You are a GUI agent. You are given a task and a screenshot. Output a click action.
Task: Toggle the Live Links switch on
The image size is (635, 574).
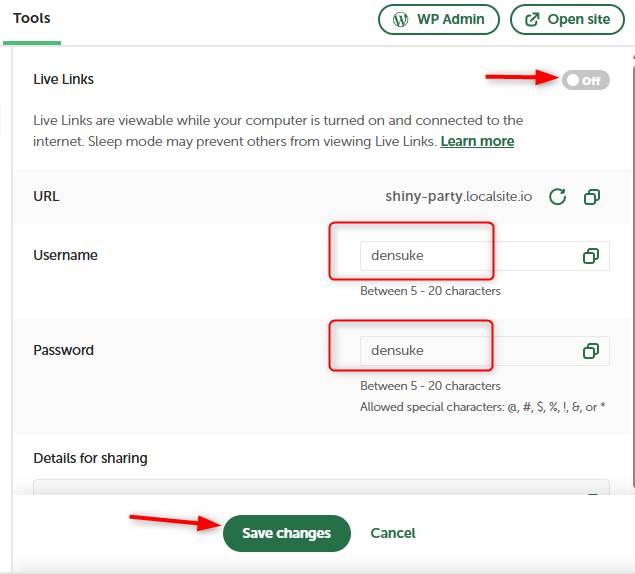click(585, 80)
